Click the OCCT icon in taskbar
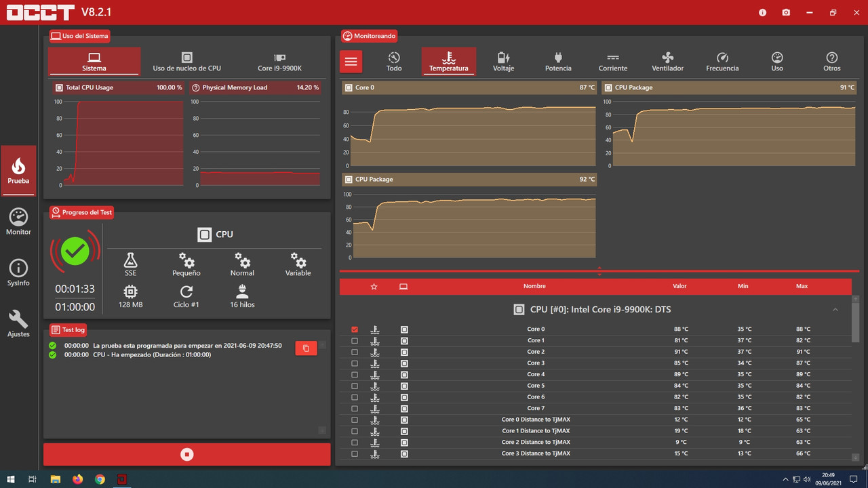Screen dimensions: 868x488 122,479
